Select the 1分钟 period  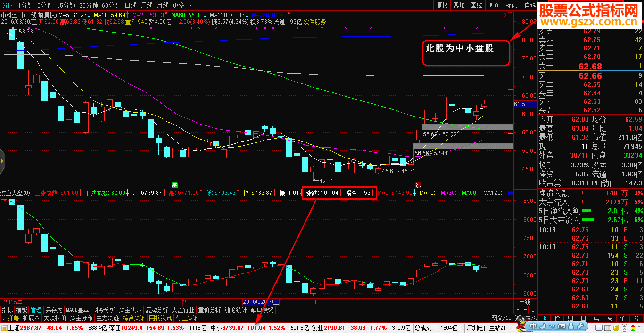point(26,5)
